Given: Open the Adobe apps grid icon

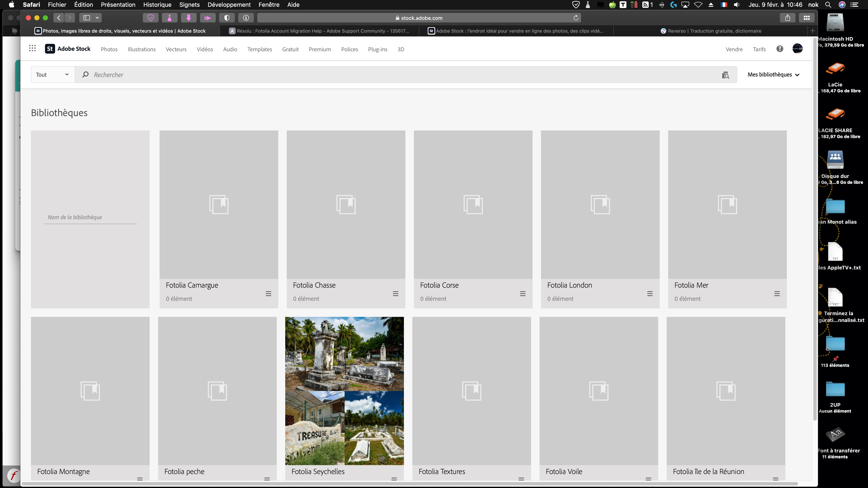Looking at the screenshot, I should (32, 49).
